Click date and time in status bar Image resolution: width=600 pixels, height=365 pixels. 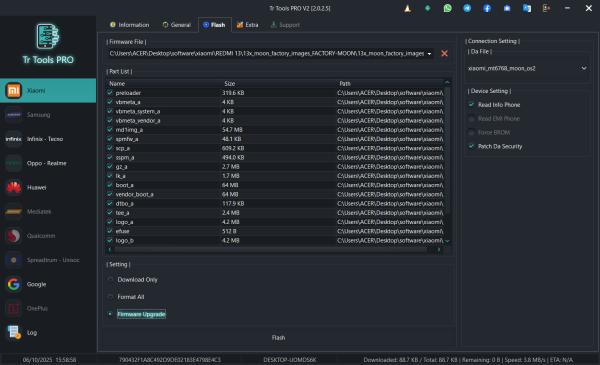(x=49, y=360)
